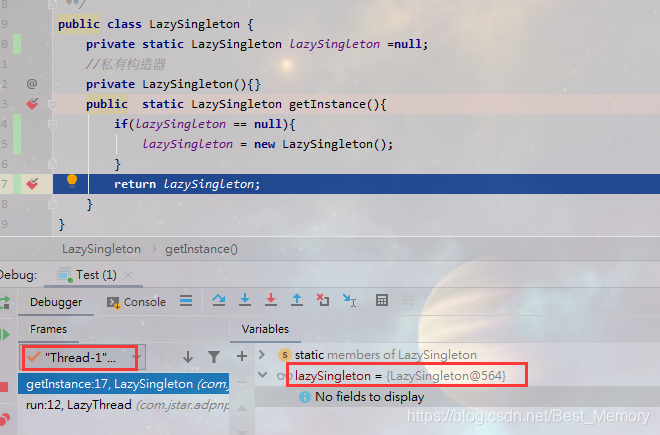
Task: Click on return lazySingleton; code line
Action: [x=187, y=184]
